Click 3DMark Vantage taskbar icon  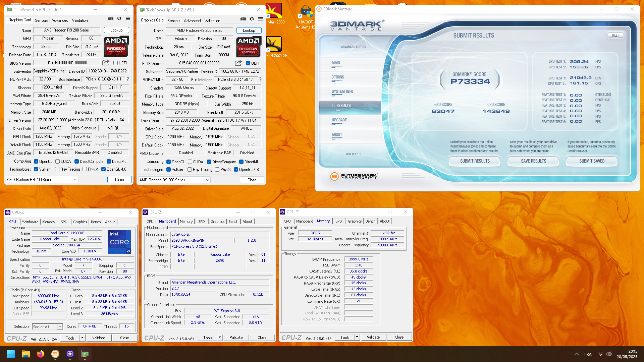pyautogui.click(x=55, y=354)
